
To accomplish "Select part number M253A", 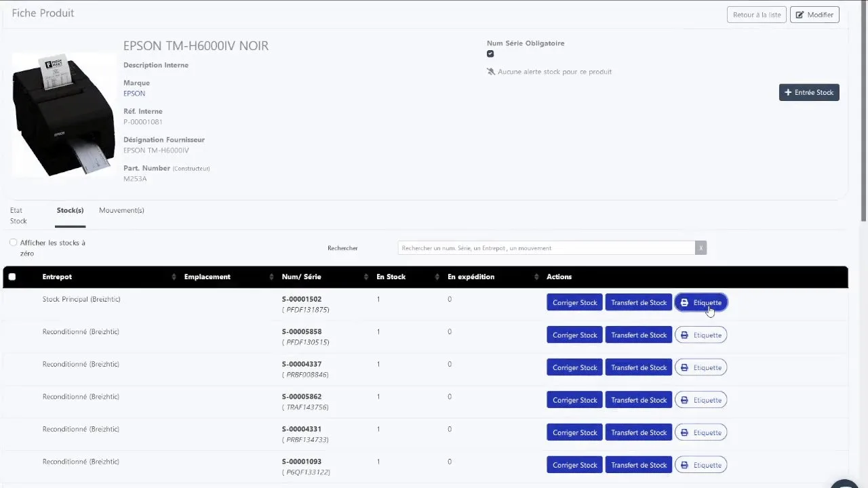I will click(135, 179).
